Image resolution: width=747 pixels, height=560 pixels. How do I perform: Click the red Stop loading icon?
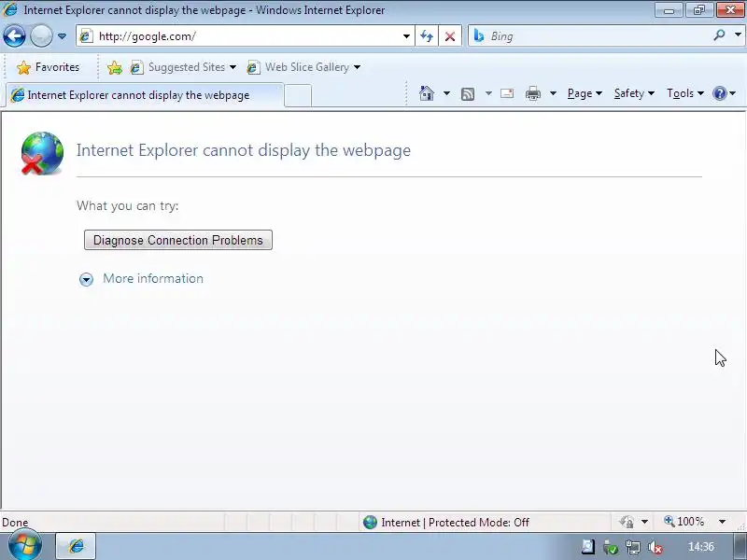[450, 36]
